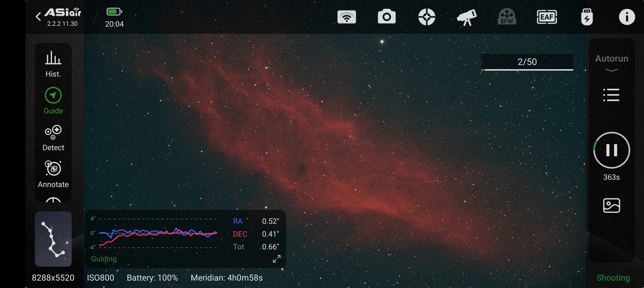
Task: Click the 20:04 clock time
Action: 114,24
